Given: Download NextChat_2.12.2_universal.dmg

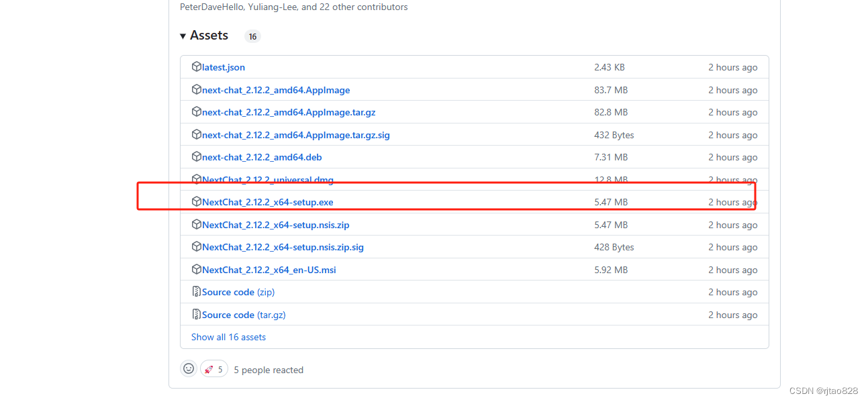Looking at the screenshot, I should pyautogui.click(x=268, y=180).
